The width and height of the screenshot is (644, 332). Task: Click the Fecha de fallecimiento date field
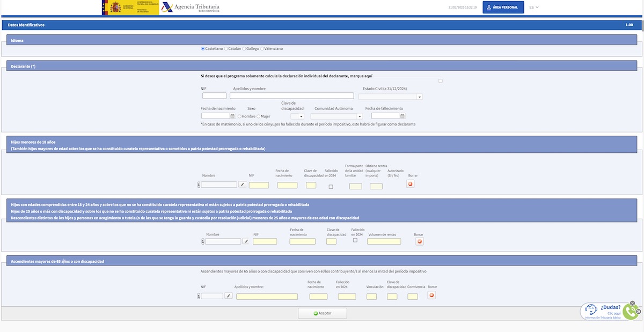tap(386, 116)
